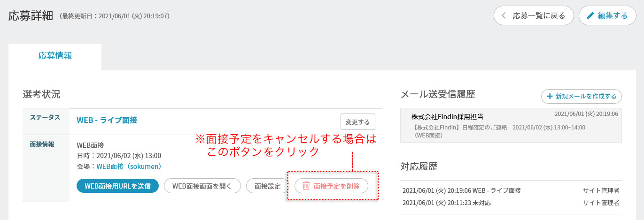Open the WEB面接（sokumen）venue link
This screenshot has height=220, width=644.
[129, 167]
